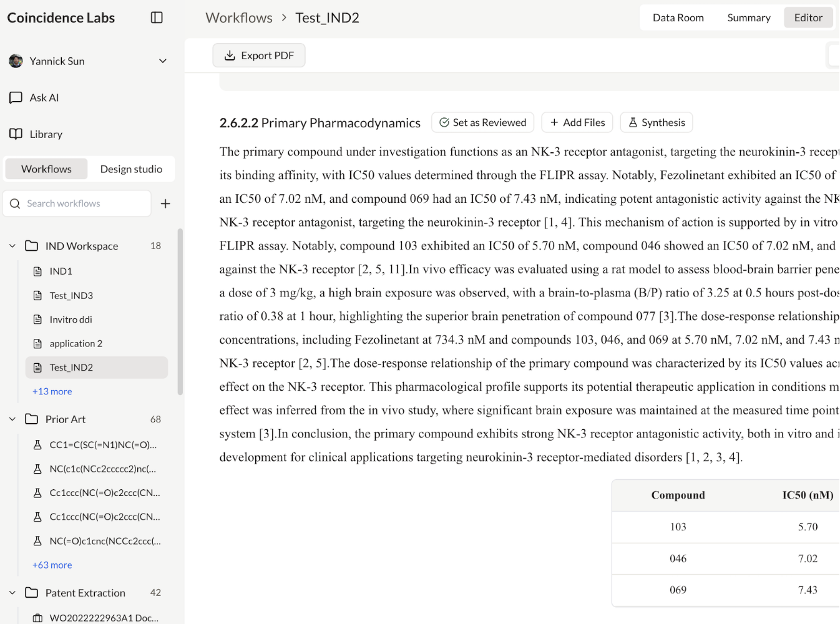Show +63 more Prior Art items

[x=52, y=565]
